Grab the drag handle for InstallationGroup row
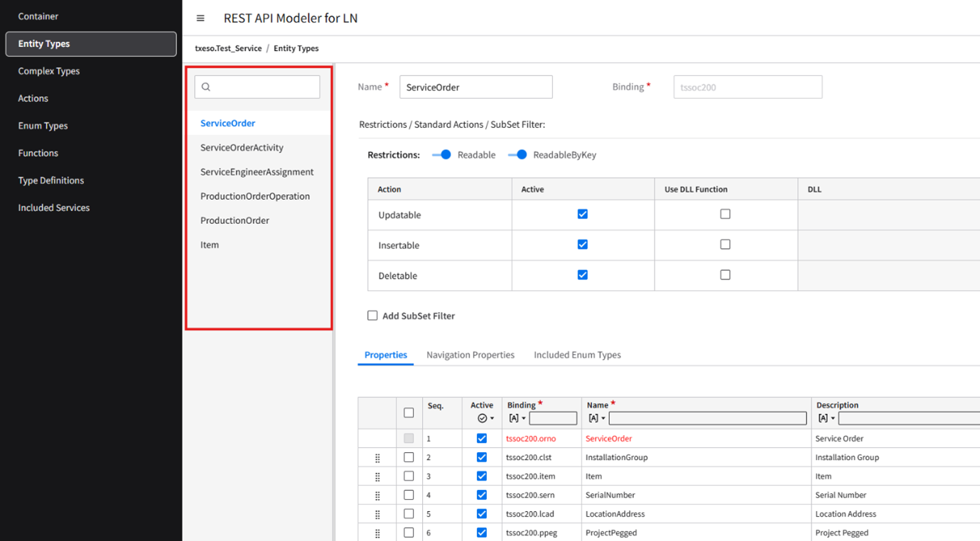The width and height of the screenshot is (980, 541). 377,458
